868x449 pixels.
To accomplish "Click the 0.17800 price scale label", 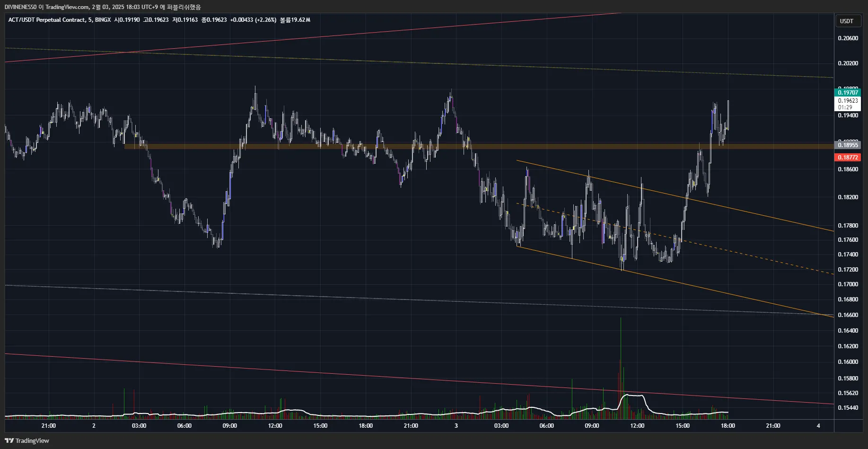I will click(848, 226).
